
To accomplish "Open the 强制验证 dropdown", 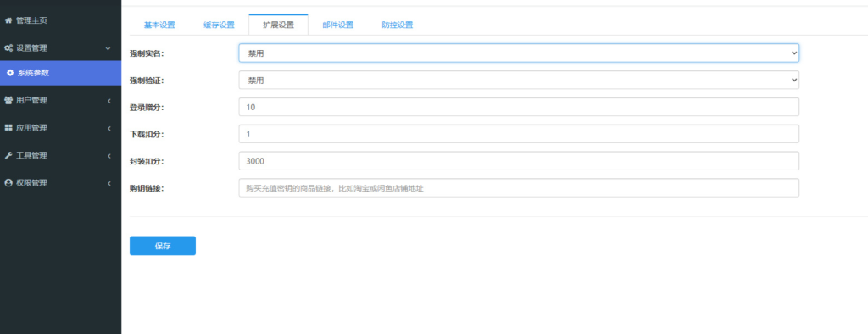I will [x=519, y=81].
